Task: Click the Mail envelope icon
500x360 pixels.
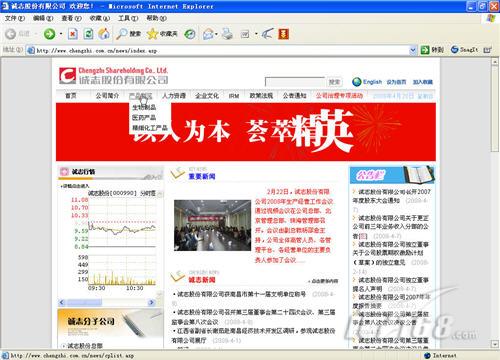Action: coord(208,34)
